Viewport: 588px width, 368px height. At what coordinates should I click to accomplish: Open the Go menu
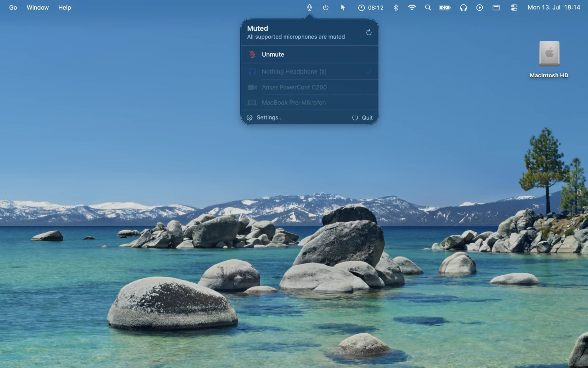[13, 8]
